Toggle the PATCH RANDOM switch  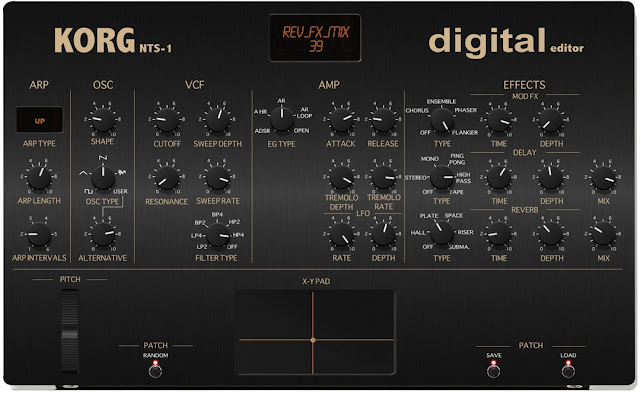point(155,371)
